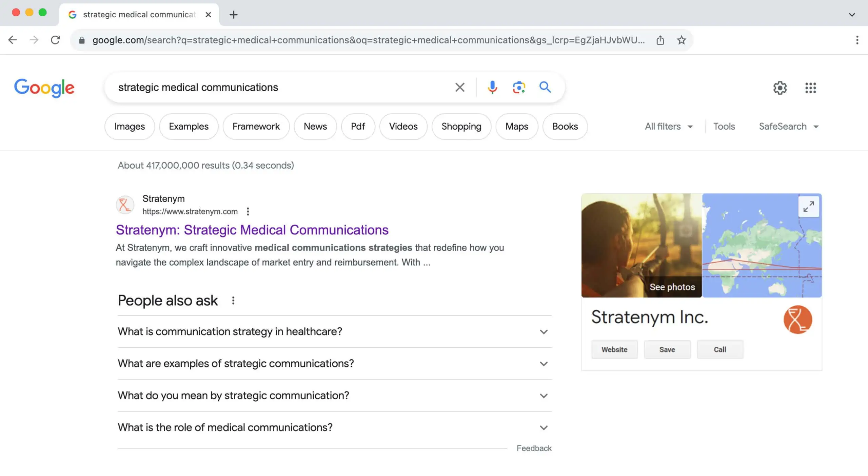Close the strategic medical communications tab
Image resolution: width=868 pixels, height=476 pixels.
coord(208,15)
